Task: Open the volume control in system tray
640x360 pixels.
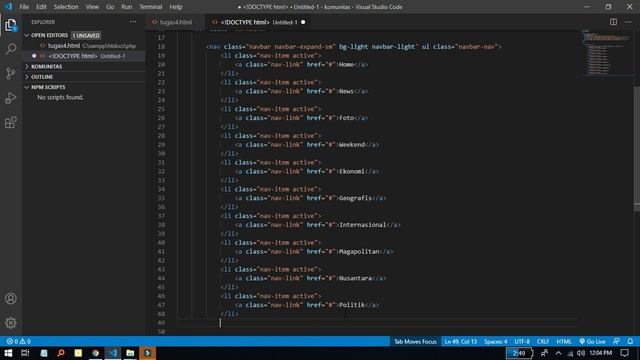Action: point(581,353)
